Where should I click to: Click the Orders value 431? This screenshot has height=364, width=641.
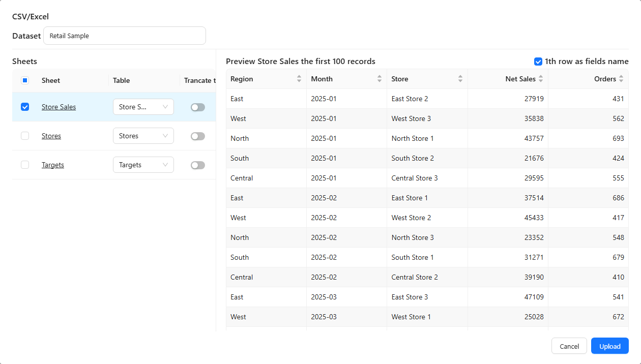(618, 99)
